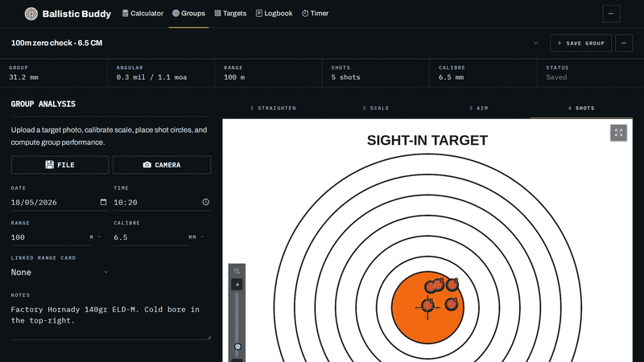
Task: Capture target photo with Camera button
Action: click(162, 165)
